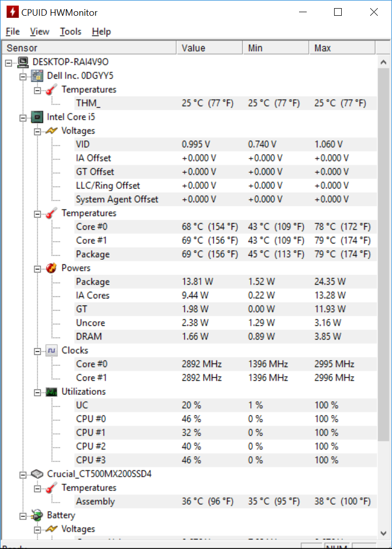Image resolution: width=392 pixels, height=549 pixels.
Task: Click the Value column header
Action: [210, 48]
